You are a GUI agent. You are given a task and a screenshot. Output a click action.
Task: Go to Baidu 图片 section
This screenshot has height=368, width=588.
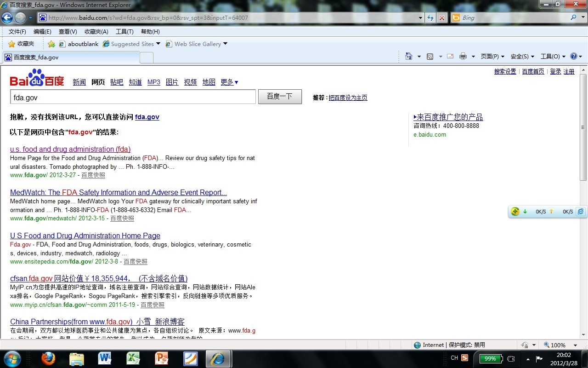(x=172, y=82)
